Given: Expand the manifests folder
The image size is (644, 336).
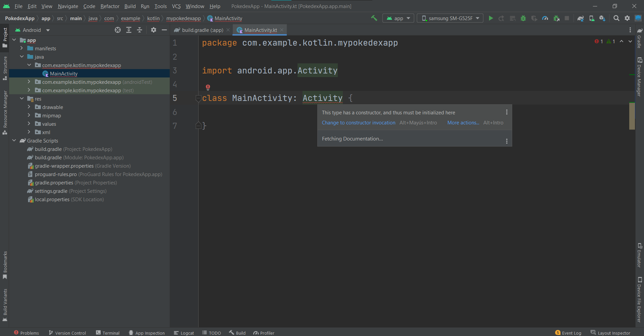Looking at the screenshot, I should [x=22, y=48].
